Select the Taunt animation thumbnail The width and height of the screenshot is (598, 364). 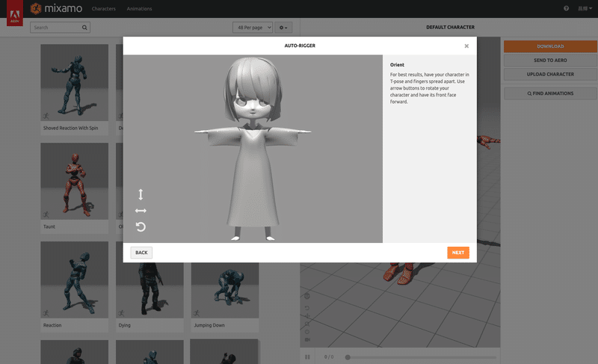74,182
